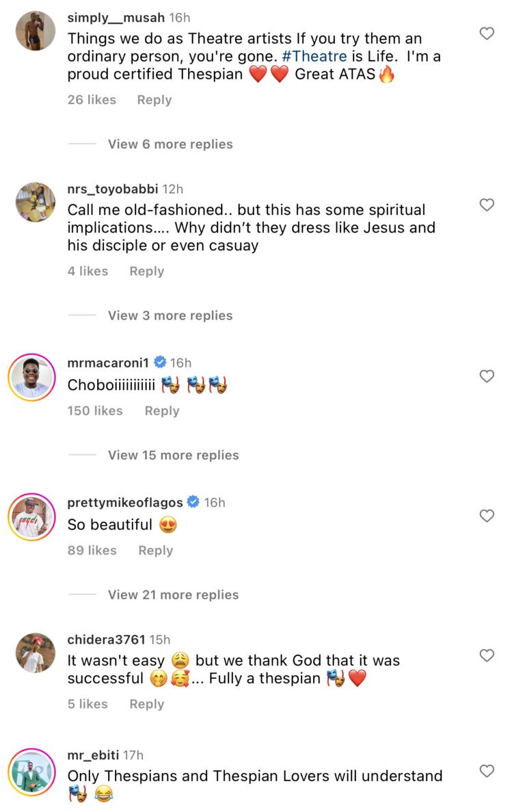View mrmacaroni1's story ring avatar
Viewport: 525px width, 812px height.
(32, 377)
